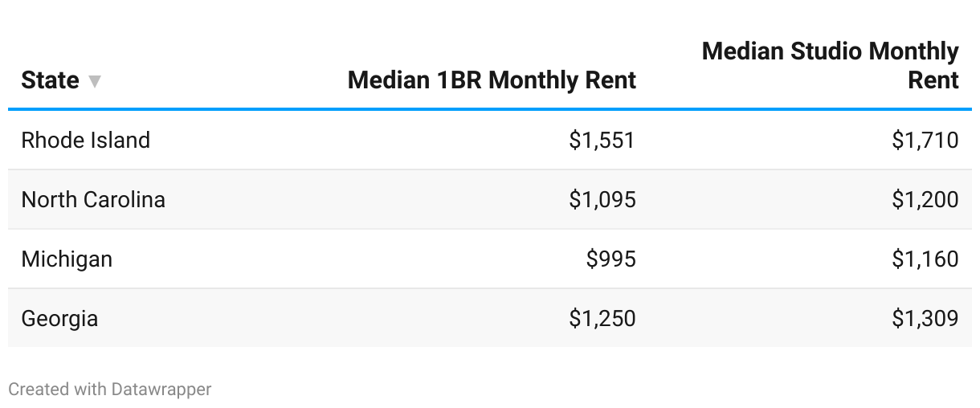Screen dimensions: 980x408
Task: Open the Created with Datawrapper link
Action: (110, 390)
